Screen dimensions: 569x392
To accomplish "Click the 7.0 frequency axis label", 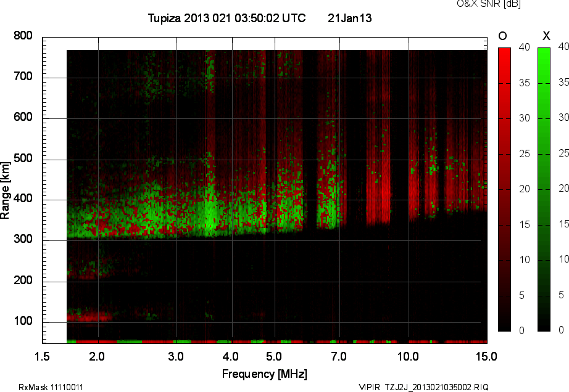I will [339, 357].
